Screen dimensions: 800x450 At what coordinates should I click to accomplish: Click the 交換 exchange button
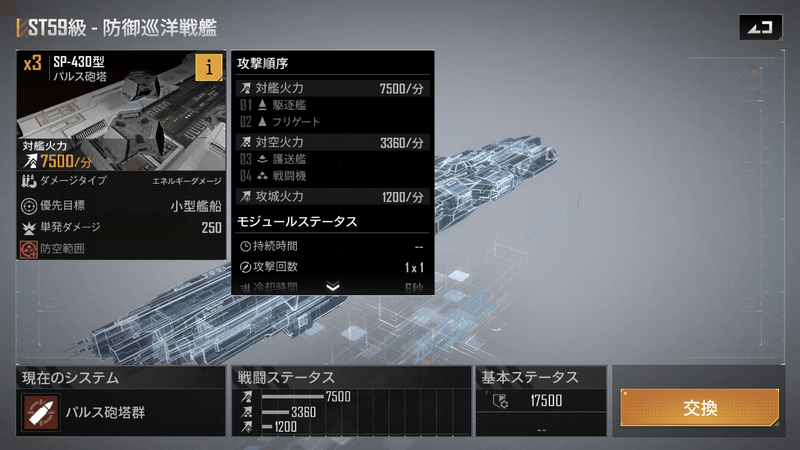(699, 407)
